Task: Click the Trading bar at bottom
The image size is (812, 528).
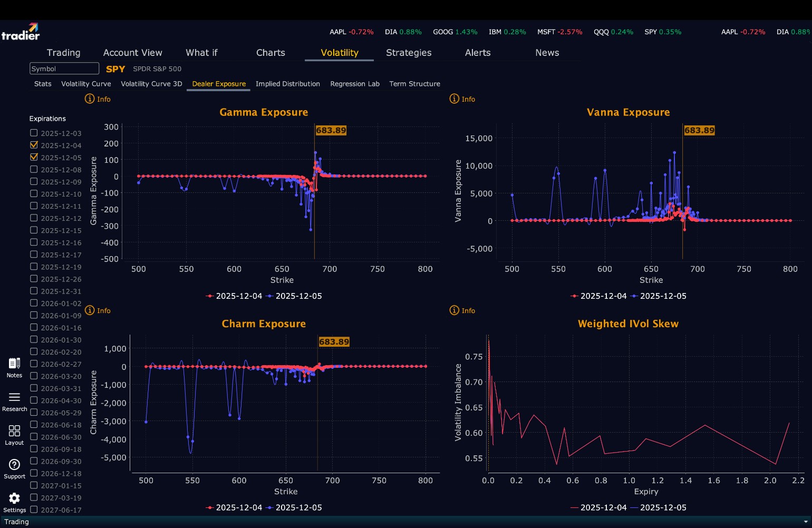Action: [406, 522]
